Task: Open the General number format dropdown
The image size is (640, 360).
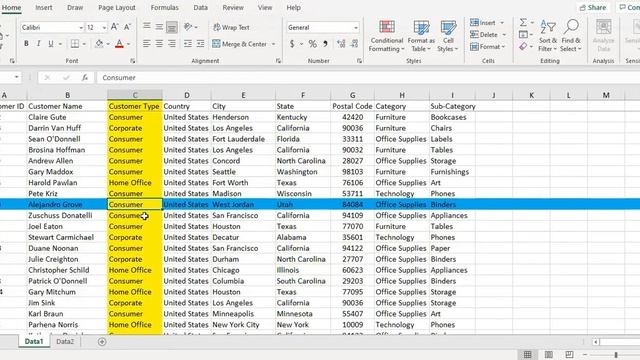Action: coord(356,27)
